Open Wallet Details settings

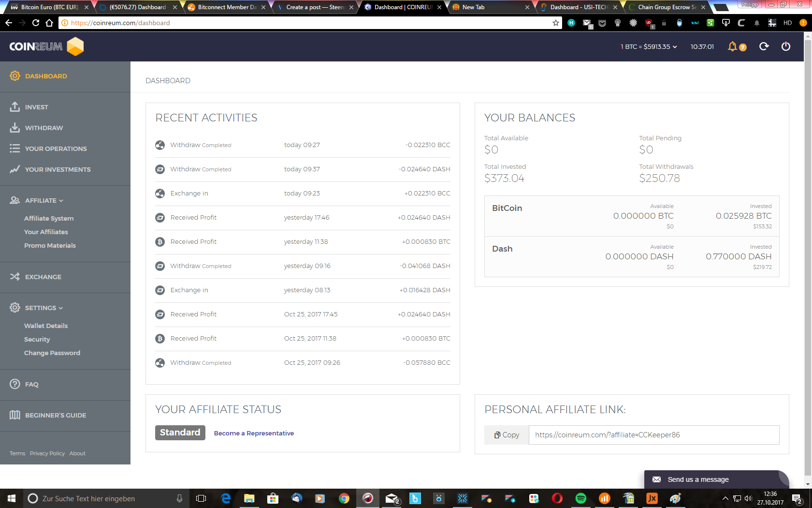coord(46,326)
